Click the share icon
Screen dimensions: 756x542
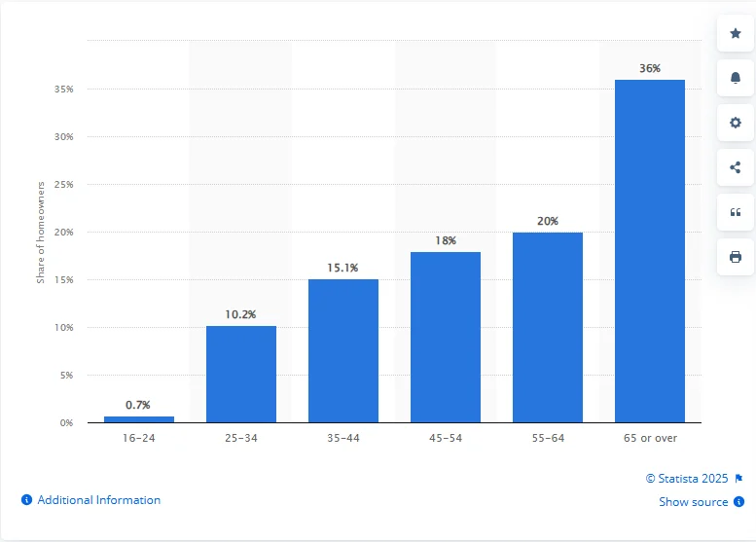coord(735,167)
